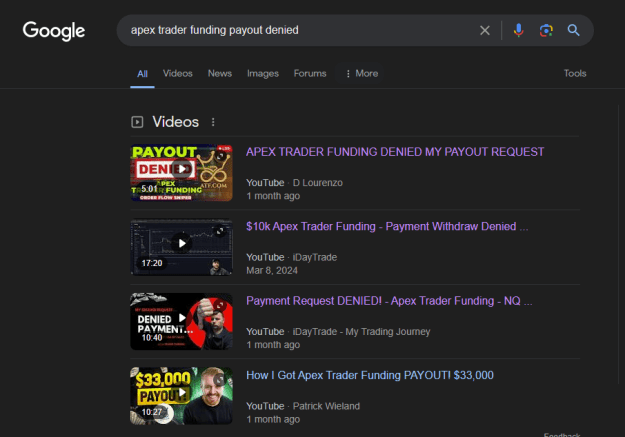
Task: Open $10k Apex Trader Funding Payment Withdraw link
Action: pyautogui.click(x=387, y=226)
